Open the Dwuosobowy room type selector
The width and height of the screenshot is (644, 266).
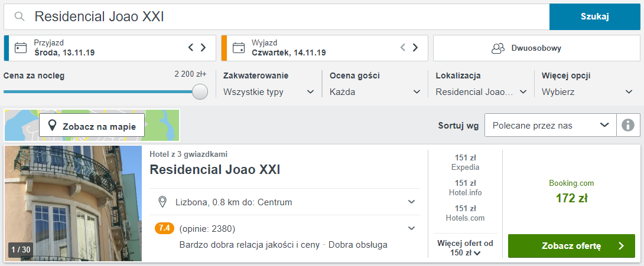[x=536, y=48]
